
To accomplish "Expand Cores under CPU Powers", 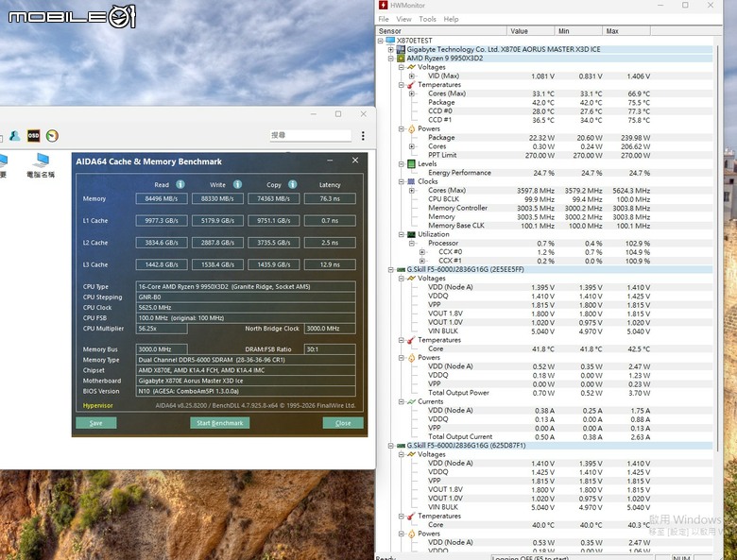I will pos(411,146).
